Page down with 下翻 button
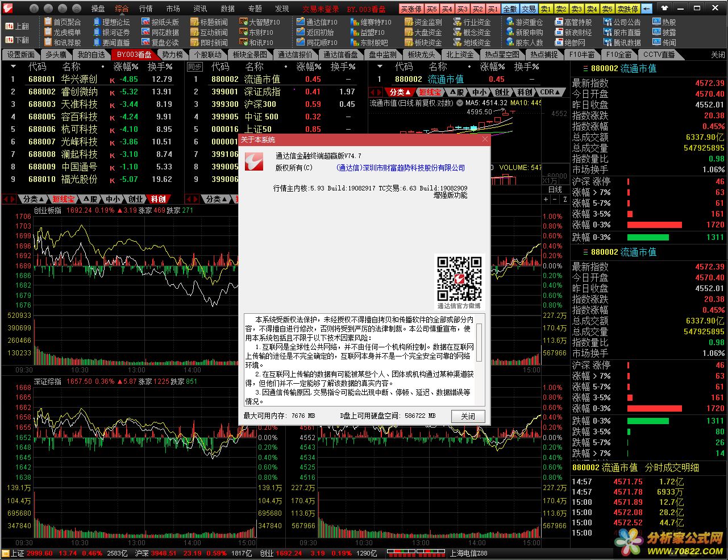This screenshot has height=560, width=728. [17, 40]
